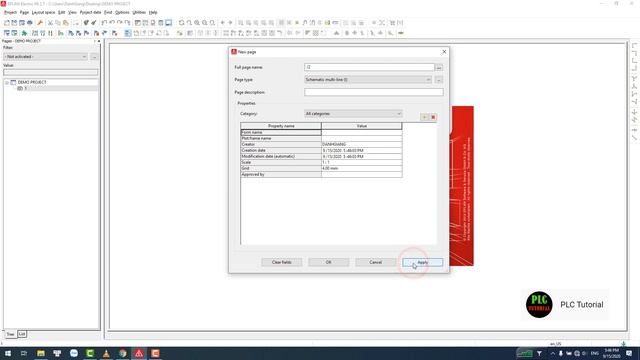Screen dimensions: 640x360
Task: Click the Zoom out magnifier icon
Action: click(x=205, y=23)
